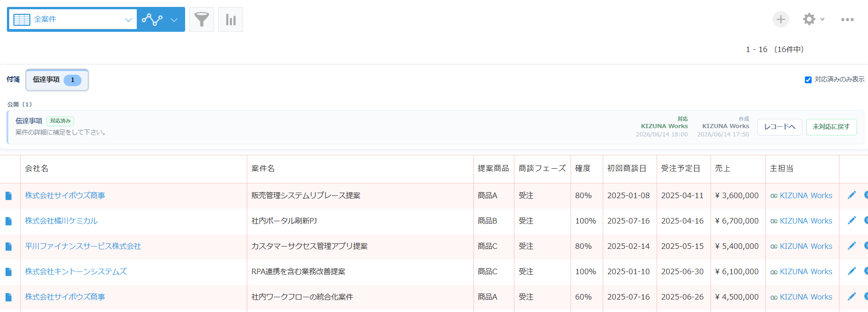Open record icon for カスタマーサクセス管理アプリ提案 row
The image size is (868, 312).
(8, 247)
